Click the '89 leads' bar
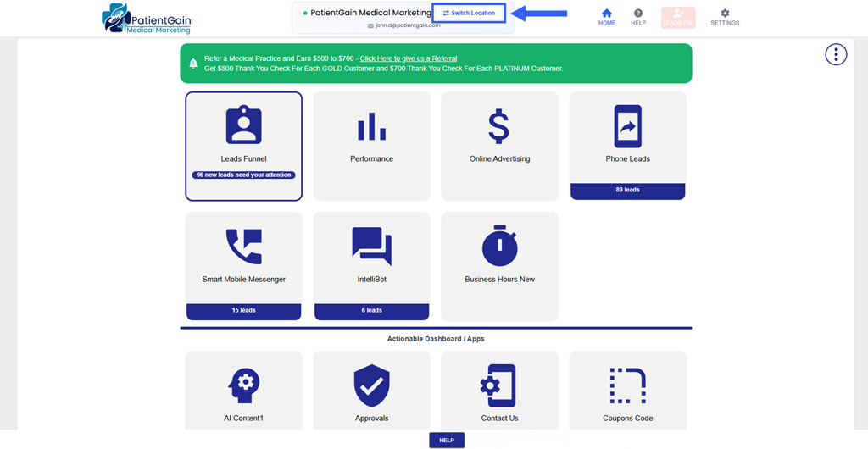 [x=628, y=191]
